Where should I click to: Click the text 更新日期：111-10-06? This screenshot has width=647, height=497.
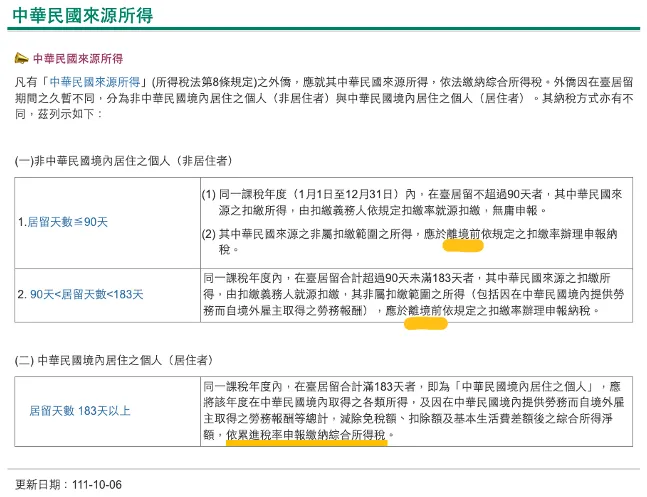(68, 484)
